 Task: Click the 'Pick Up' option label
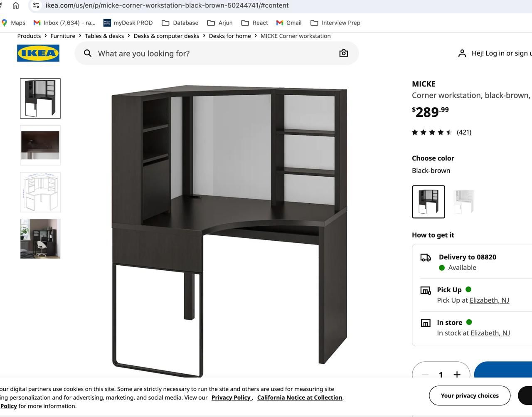[449, 290]
